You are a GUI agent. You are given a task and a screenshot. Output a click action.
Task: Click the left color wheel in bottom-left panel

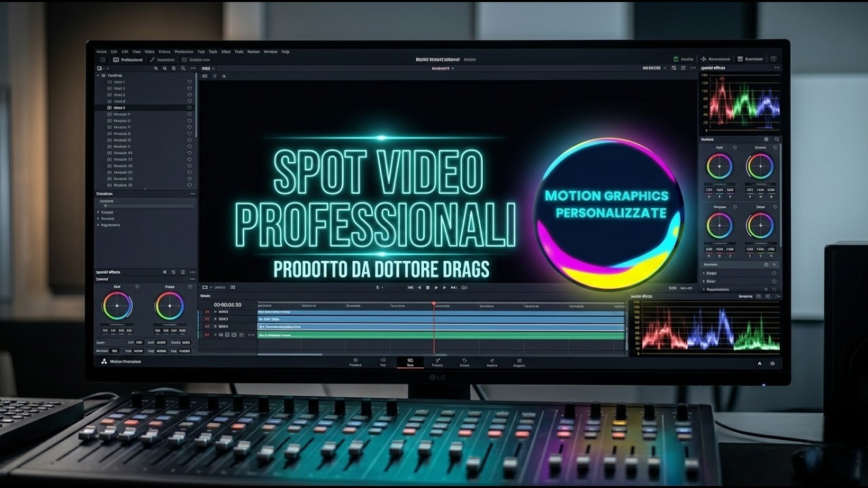117,306
